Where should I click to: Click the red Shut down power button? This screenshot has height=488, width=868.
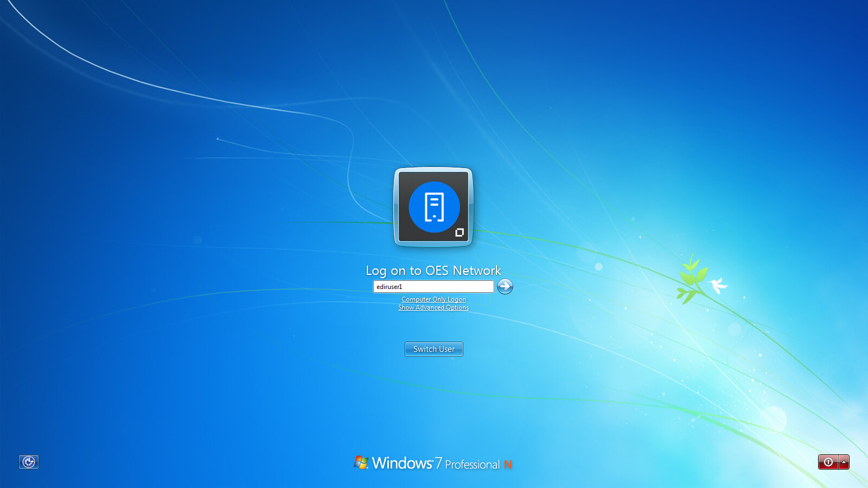tap(828, 462)
